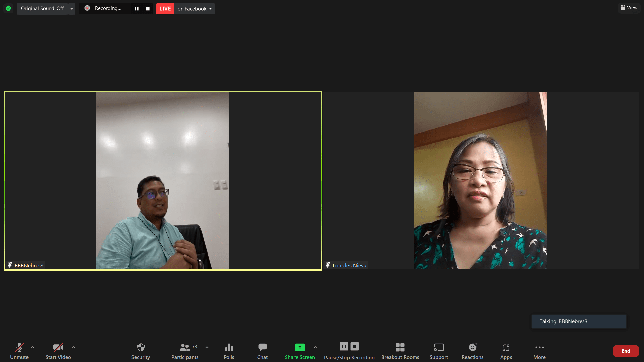This screenshot has height=362, width=644.
Task: Click the red End button
Action: [626, 351]
